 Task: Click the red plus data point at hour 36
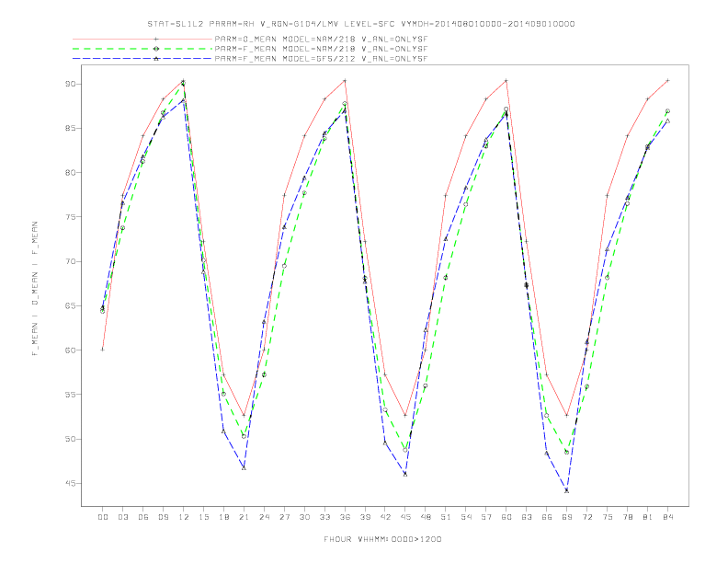345,80
